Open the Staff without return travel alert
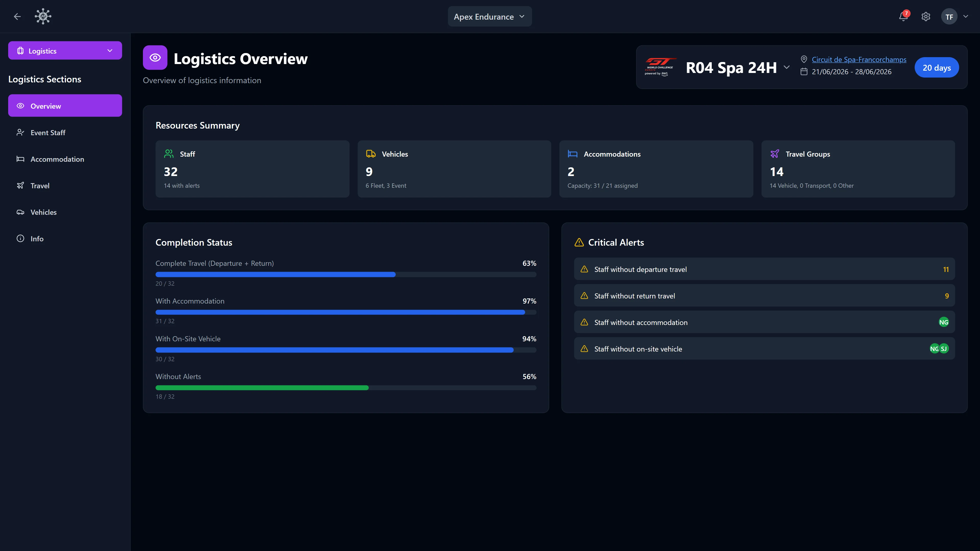The image size is (980, 551). [x=764, y=295]
